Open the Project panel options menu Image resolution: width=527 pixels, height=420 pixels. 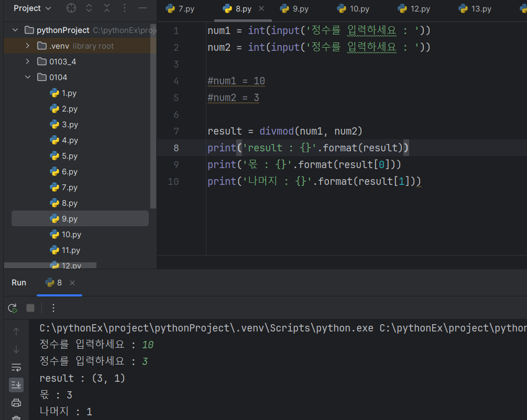[125, 8]
